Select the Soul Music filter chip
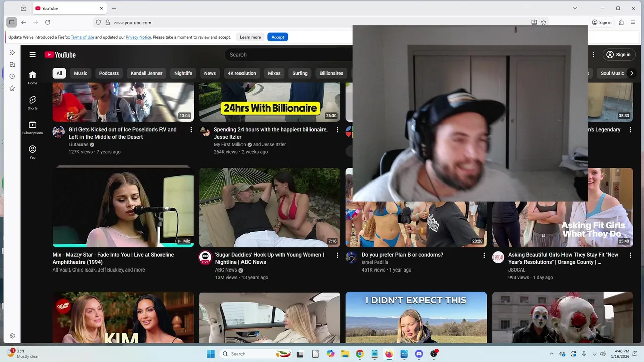 coord(612,73)
